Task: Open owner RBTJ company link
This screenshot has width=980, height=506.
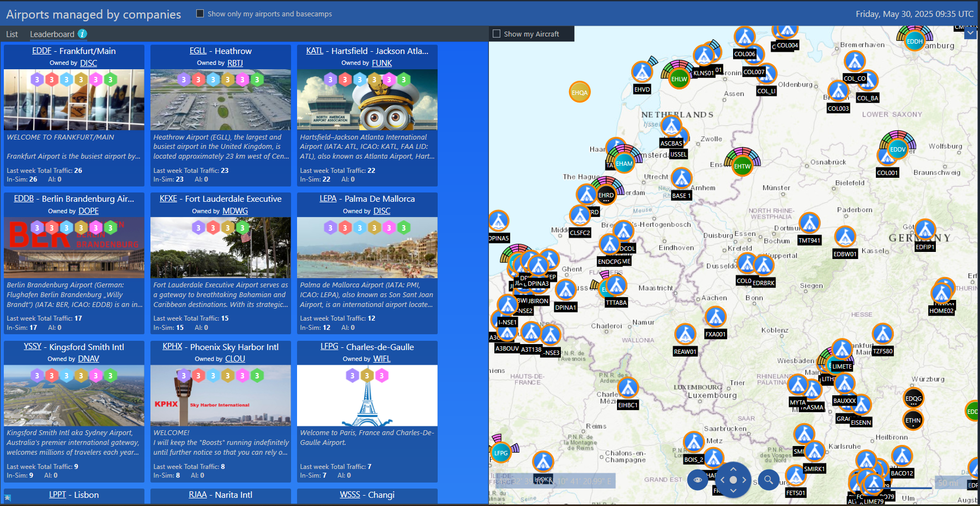Action: coord(235,63)
